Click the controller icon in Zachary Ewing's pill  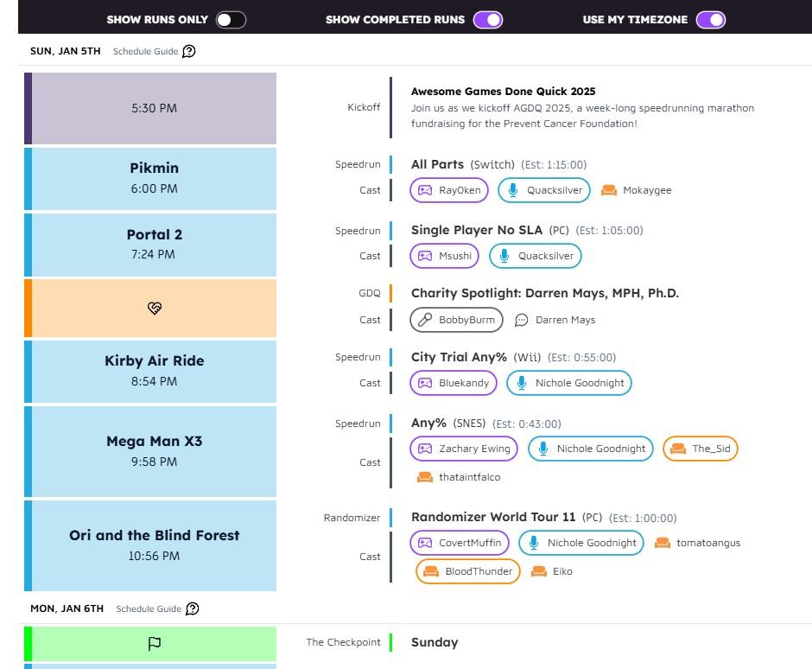(425, 449)
